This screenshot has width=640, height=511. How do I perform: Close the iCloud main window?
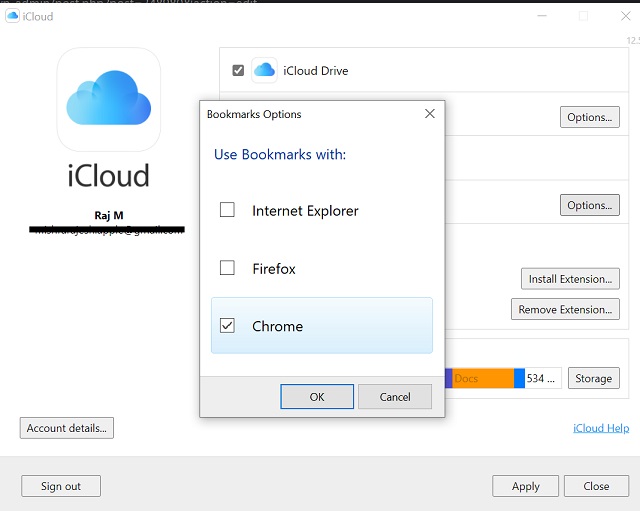[x=625, y=16]
